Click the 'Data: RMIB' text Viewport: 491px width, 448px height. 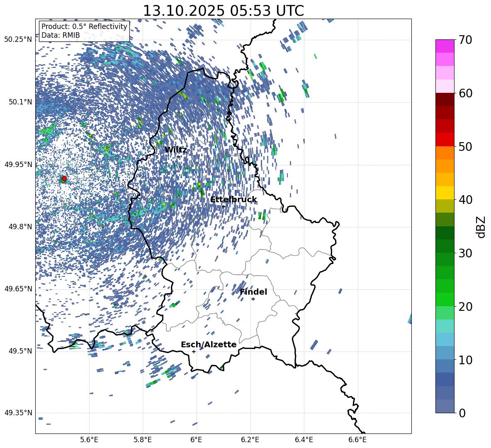click(61, 35)
